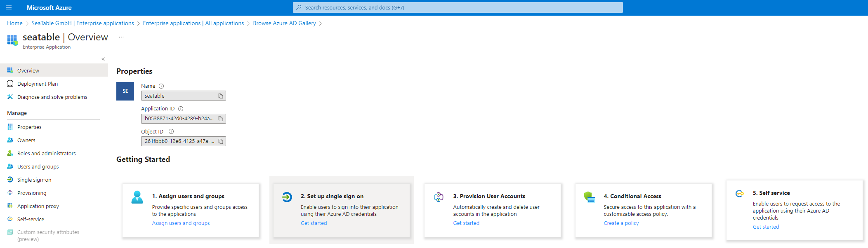Click the Conditional Access shield icon

pos(589,197)
